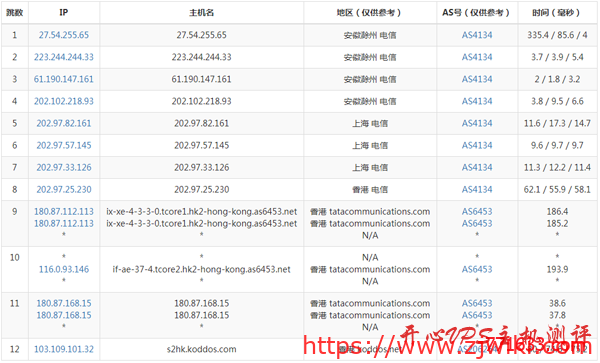Click region 香港 电信 in hop 8 row
Screen dimensions: 600x363
coord(370,190)
